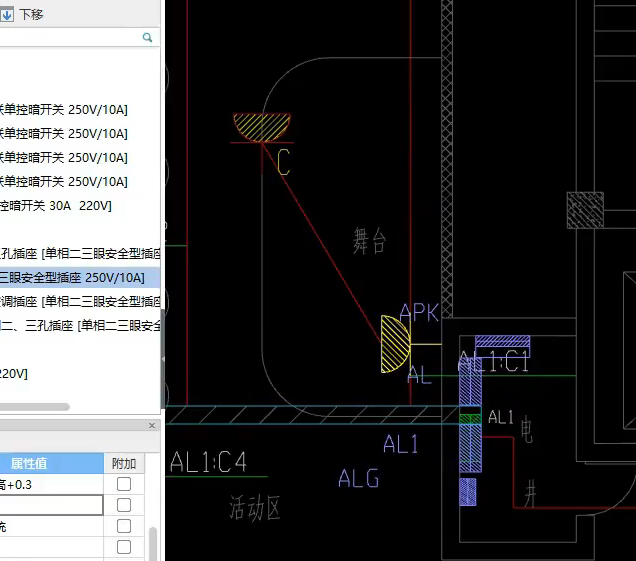Click the empty selected property value cell
636x561 pixels.
(x=50, y=505)
